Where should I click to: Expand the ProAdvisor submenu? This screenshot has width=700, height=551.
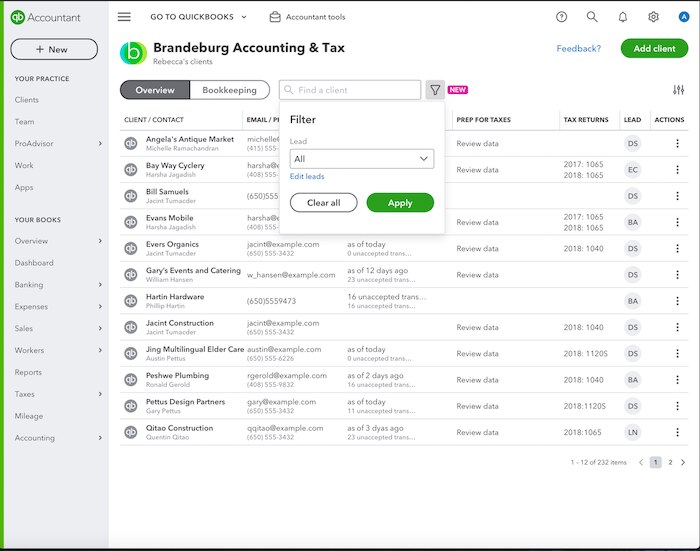tap(100, 143)
